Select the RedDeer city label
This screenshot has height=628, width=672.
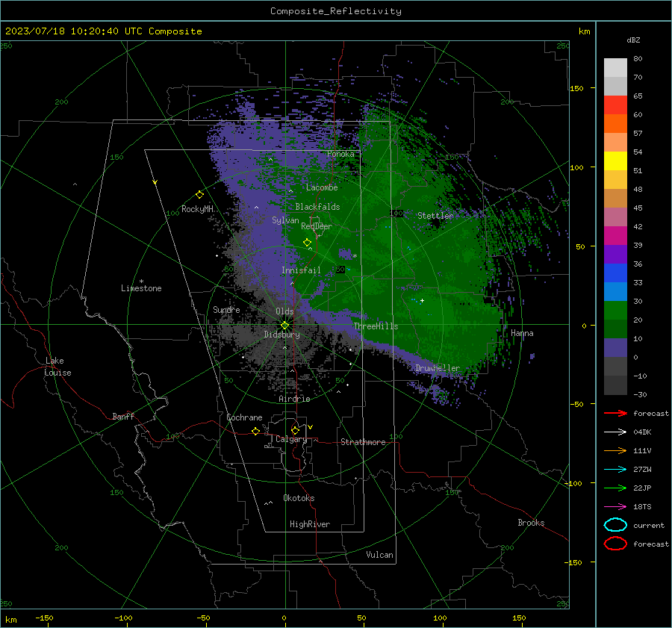317,226
